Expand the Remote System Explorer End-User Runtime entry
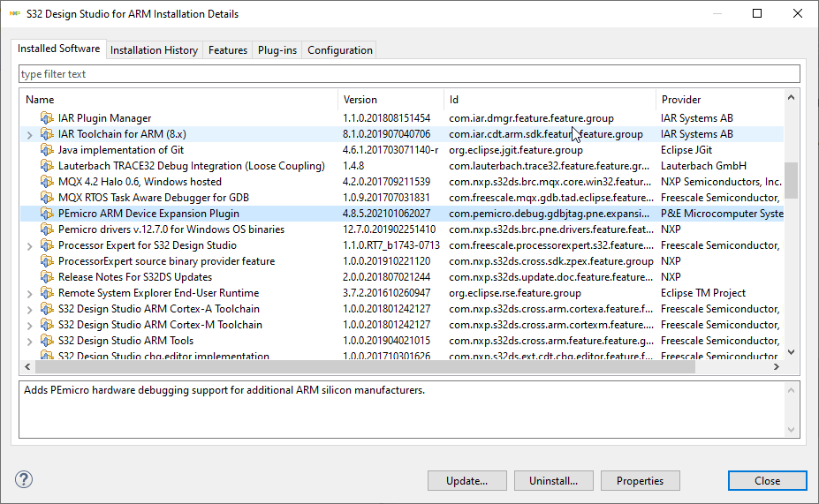819x504 pixels. click(x=30, y=293)
